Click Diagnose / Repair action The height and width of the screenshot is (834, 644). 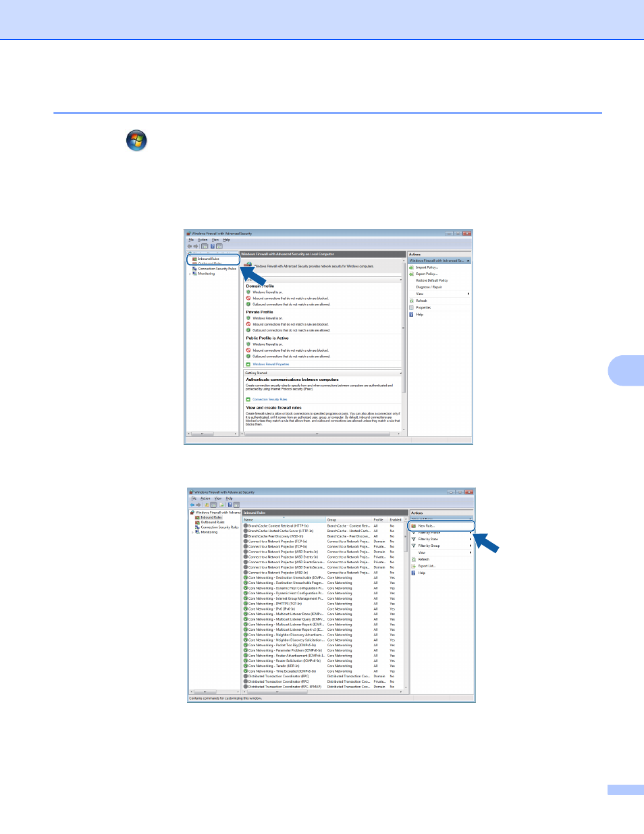[429, 287]
